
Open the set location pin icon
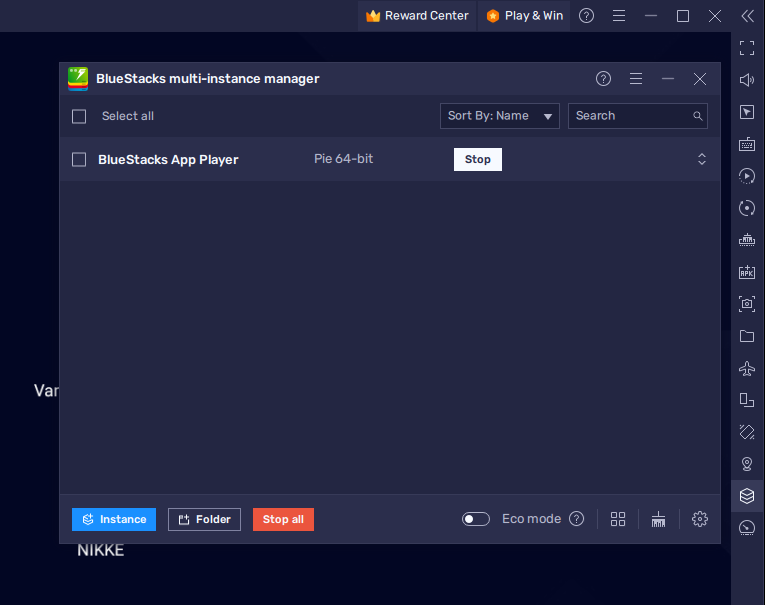pos(747,464)
